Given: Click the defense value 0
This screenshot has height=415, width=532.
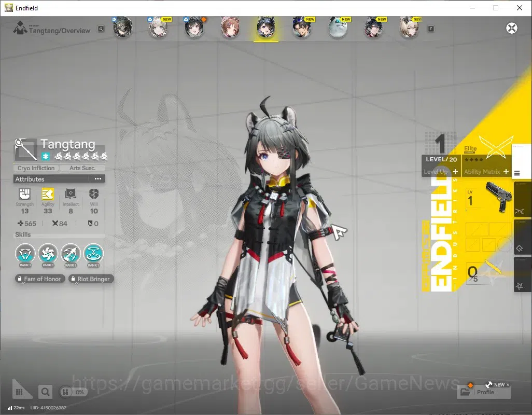Looking at the screenshot, I should pos(93,224).
